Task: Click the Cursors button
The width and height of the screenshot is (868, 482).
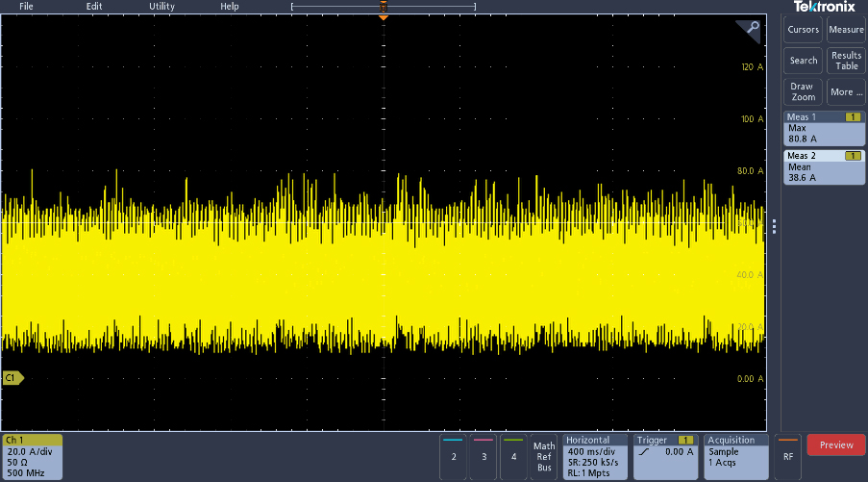Action: (x=803, y=30)
